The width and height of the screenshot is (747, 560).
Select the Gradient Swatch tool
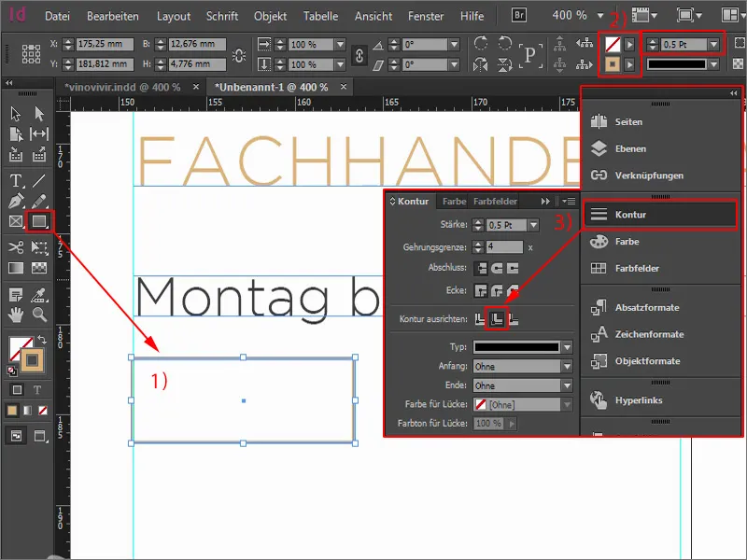coord(16,268)
